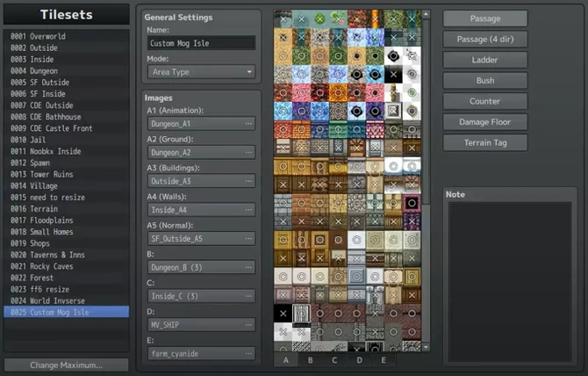Viewport: 588px width, 376px height.
Task: Switch to tile tab E
Action: pos(384,360)
